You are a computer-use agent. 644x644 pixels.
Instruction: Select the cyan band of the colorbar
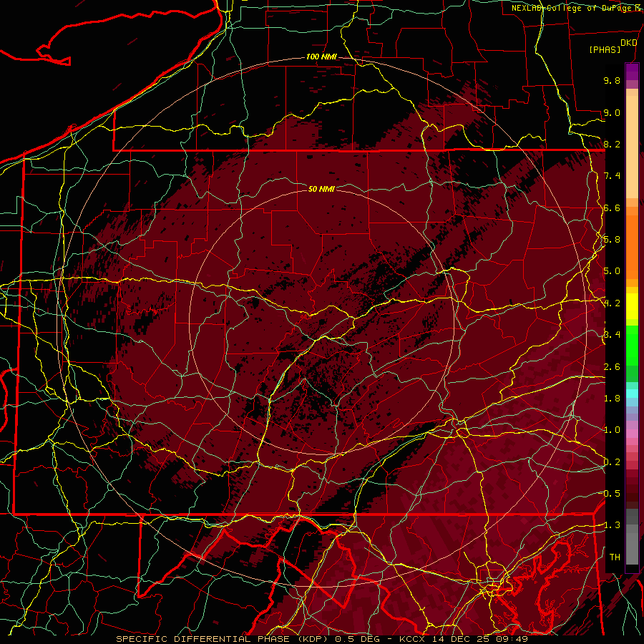pos(632,394)
